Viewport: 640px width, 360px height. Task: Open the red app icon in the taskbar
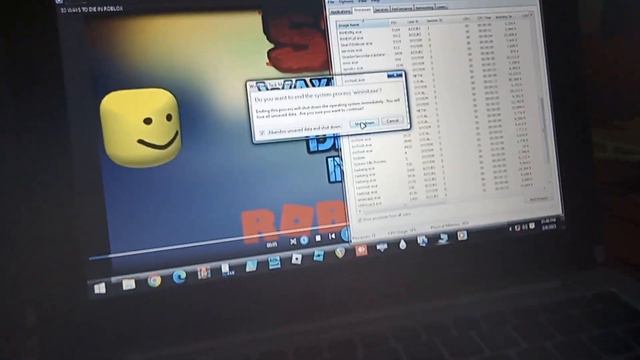[x=361, y=250]
